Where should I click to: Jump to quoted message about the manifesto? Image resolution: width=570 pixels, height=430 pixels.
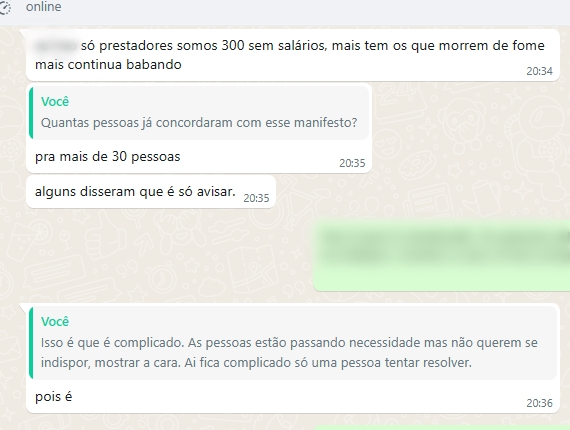click(199, 113)
